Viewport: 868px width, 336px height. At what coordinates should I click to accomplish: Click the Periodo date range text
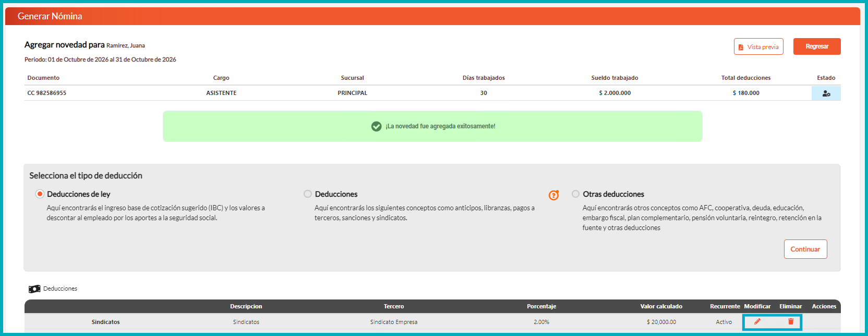100,59
